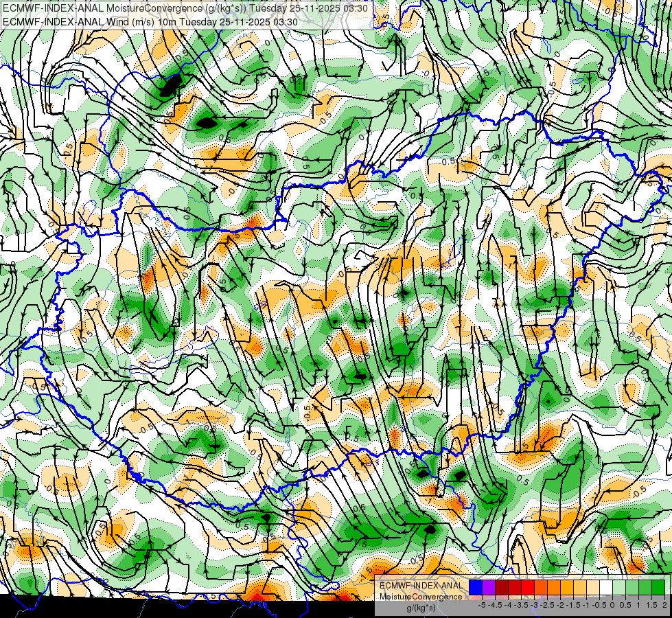Click 'MoistureConvergence' label in the legend box
Viewport: 672px width, 618px height.
(x=421, y=597)
